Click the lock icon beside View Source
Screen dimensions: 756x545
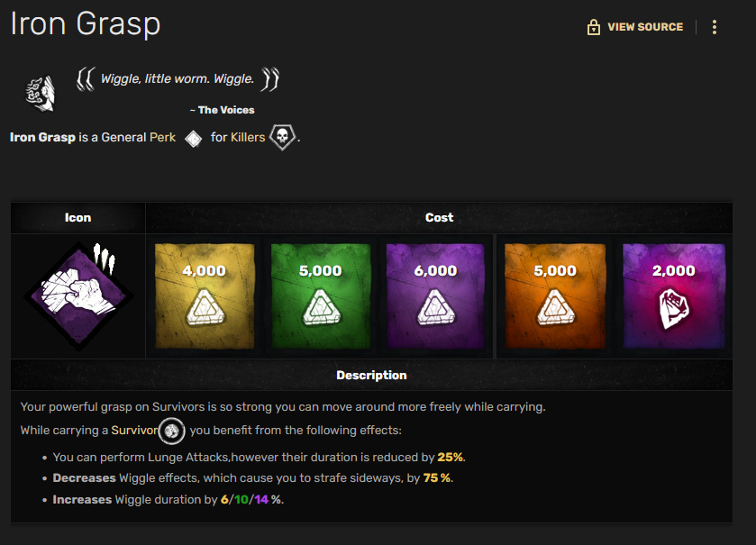coord(594,27)
